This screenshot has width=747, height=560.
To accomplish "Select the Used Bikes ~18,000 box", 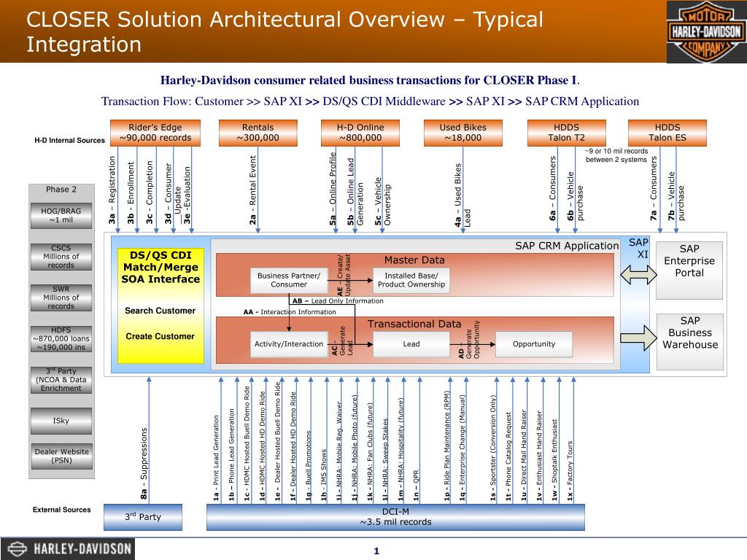I will (463, 133).
